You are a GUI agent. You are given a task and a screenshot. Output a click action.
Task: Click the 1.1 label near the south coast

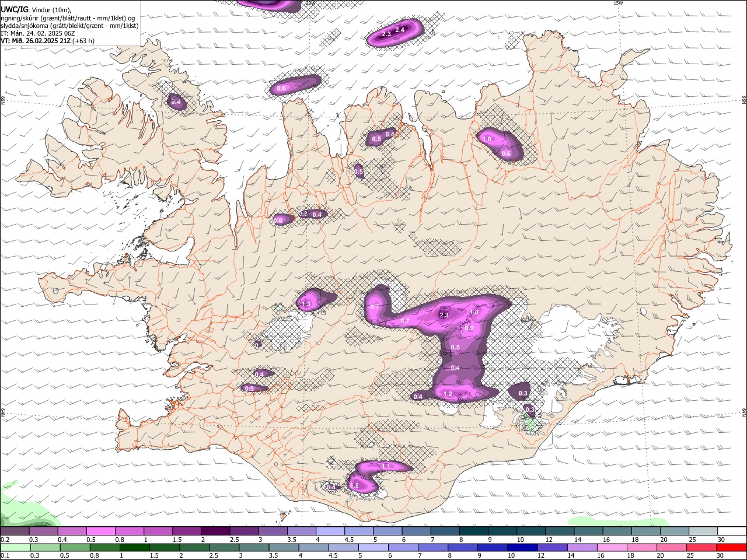pyautogui.click(x=386, y=467)
